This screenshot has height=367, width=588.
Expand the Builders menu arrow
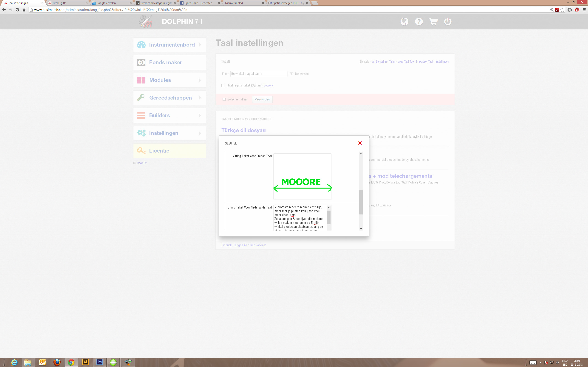(x=200, y=115)
